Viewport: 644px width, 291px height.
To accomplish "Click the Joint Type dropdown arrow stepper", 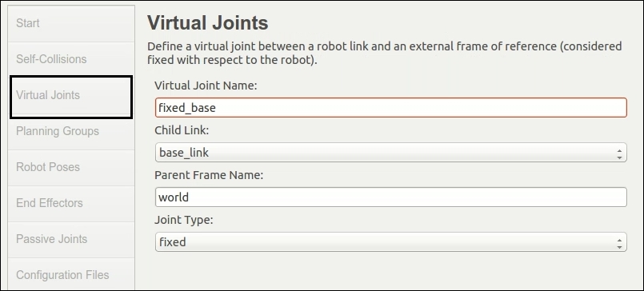I will (x=619, y=243).
